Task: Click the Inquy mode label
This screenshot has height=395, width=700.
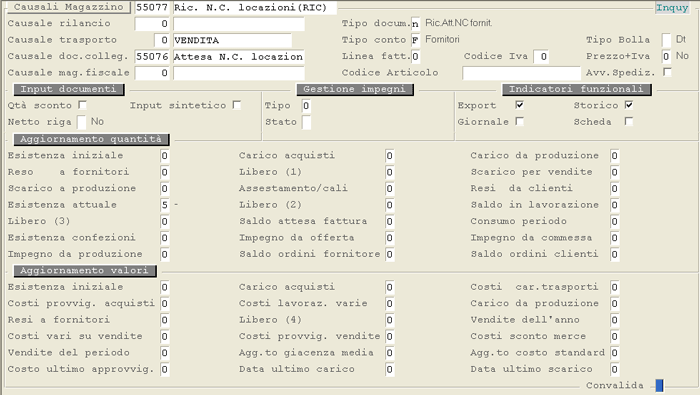Action: point(672,8)
